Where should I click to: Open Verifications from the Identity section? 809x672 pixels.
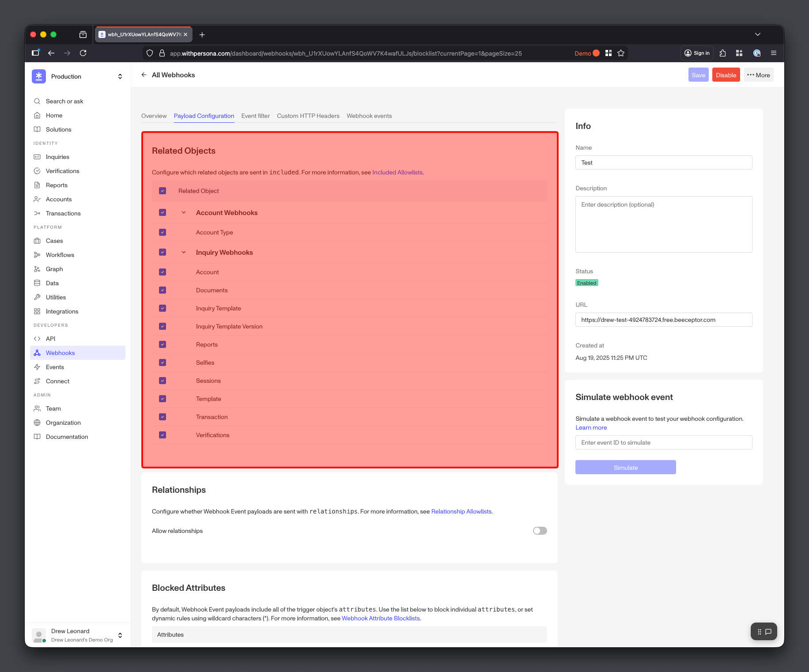pos(62,171)
